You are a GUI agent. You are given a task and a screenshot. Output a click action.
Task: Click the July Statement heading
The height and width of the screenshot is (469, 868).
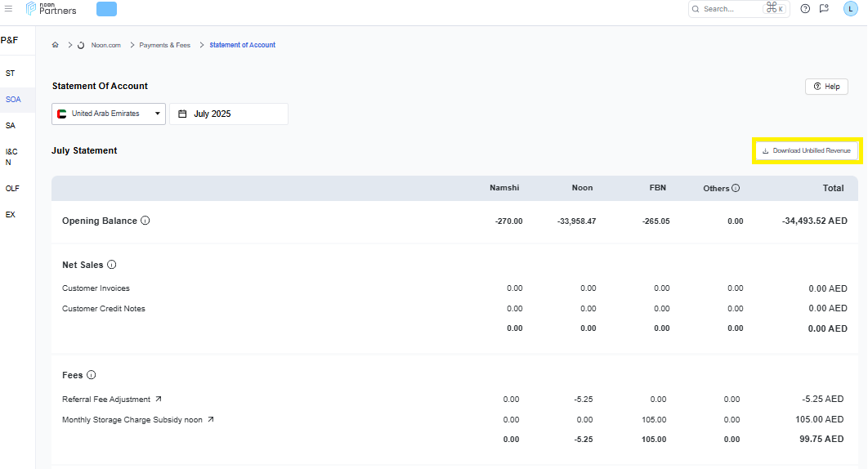[x=84, y=150]
